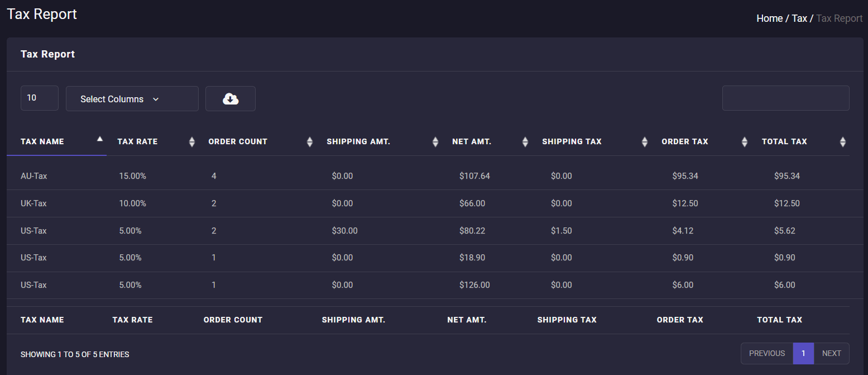The width and height of the screenshot is (868, 375).
Task: Click the Shipping Tax sort arrows
Action: 645,142
